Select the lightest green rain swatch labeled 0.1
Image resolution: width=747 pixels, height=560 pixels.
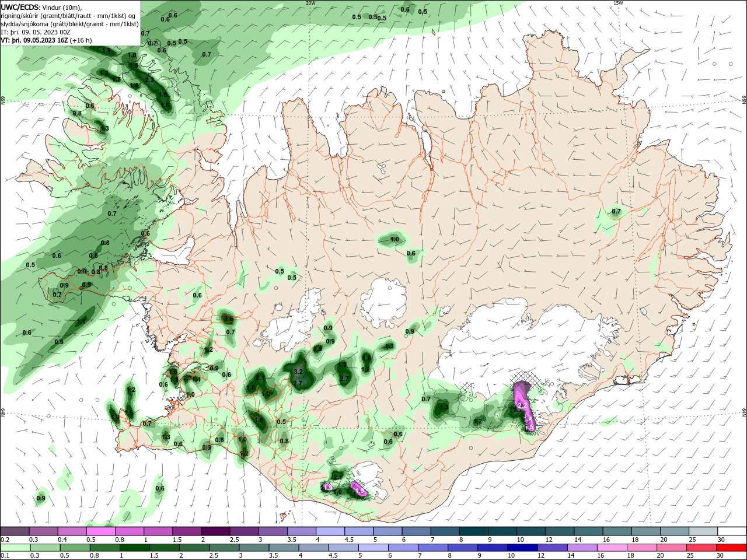tap(15, 548)
